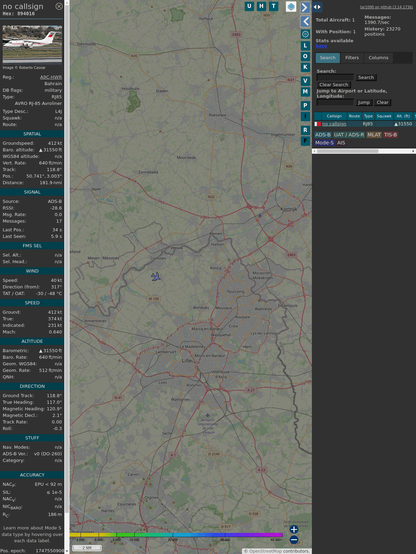Sort table by Squawk column header
The height and width of the screenshot is (554, 416).
point(384,116)
